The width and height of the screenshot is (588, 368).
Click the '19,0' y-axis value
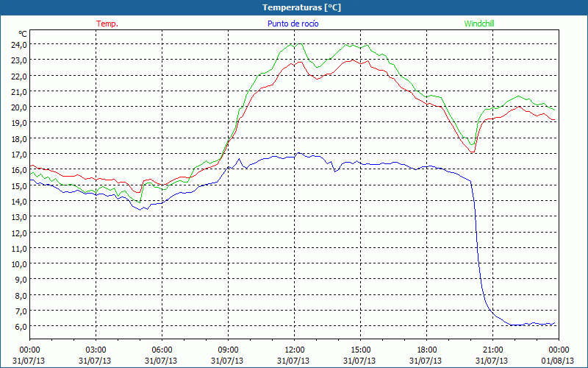[20, 123]
